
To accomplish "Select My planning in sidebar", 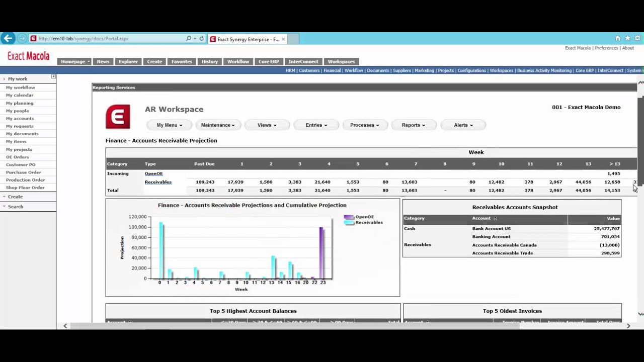I will tap(20, 103).
